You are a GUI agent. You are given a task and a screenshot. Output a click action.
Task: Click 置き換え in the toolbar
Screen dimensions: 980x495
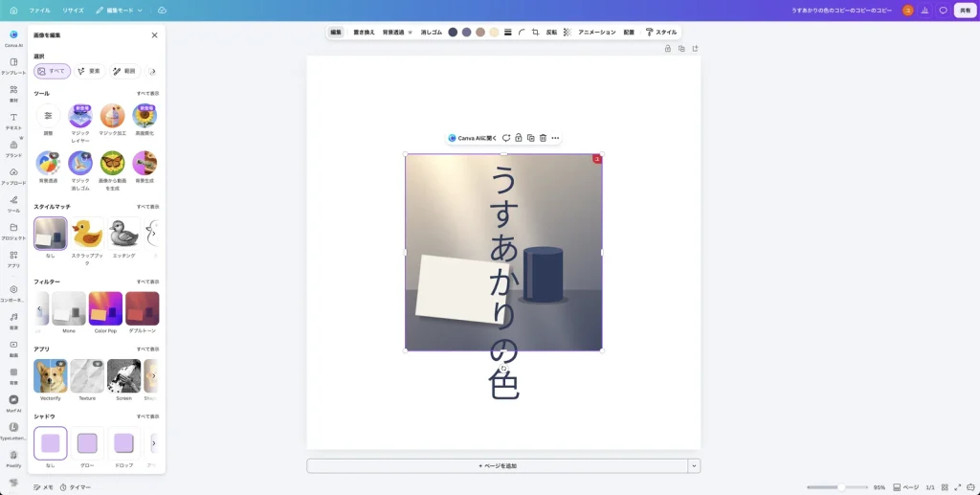[x=364, y=32]
